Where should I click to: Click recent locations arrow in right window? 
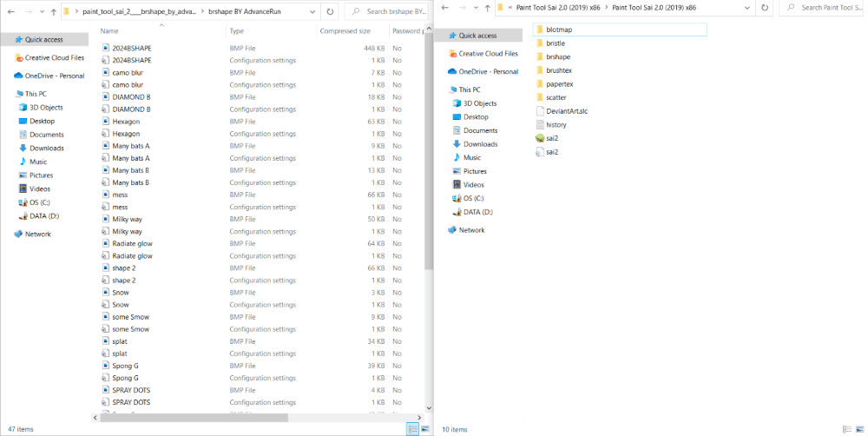point(475,8)
